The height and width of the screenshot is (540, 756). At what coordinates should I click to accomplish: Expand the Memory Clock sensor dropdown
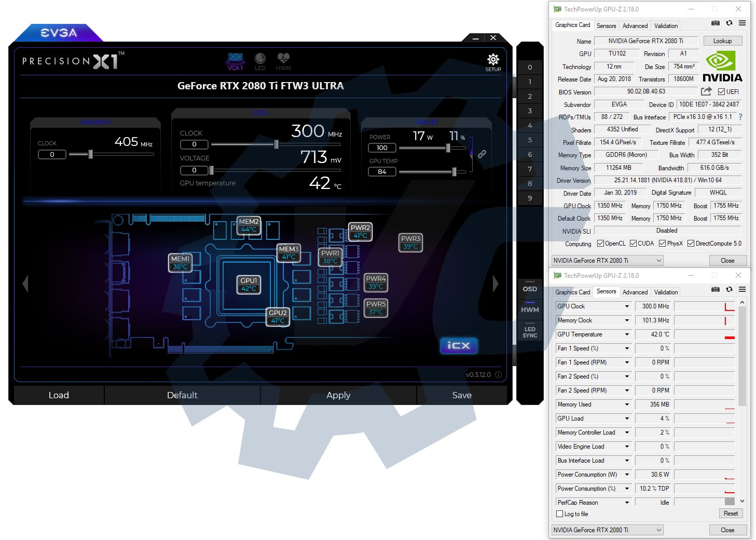(627, 320)
